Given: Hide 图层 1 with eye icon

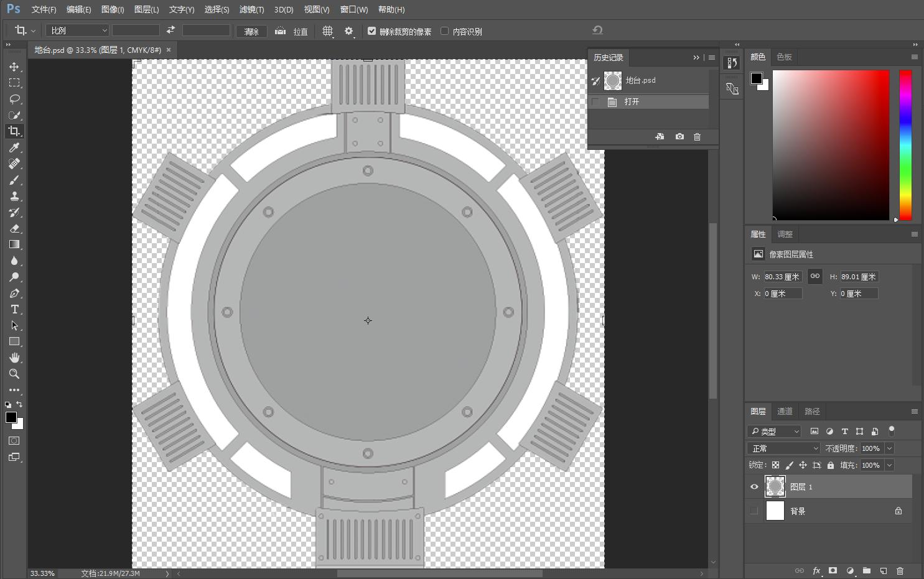Looking at the screenshot, I should click(754, 487).
